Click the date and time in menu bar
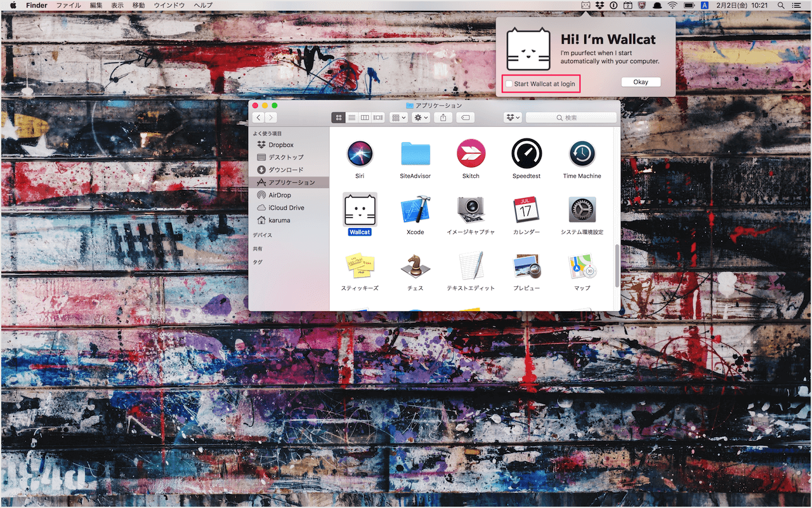The width and height of the screenshot is (812, 508). [742, 5]
